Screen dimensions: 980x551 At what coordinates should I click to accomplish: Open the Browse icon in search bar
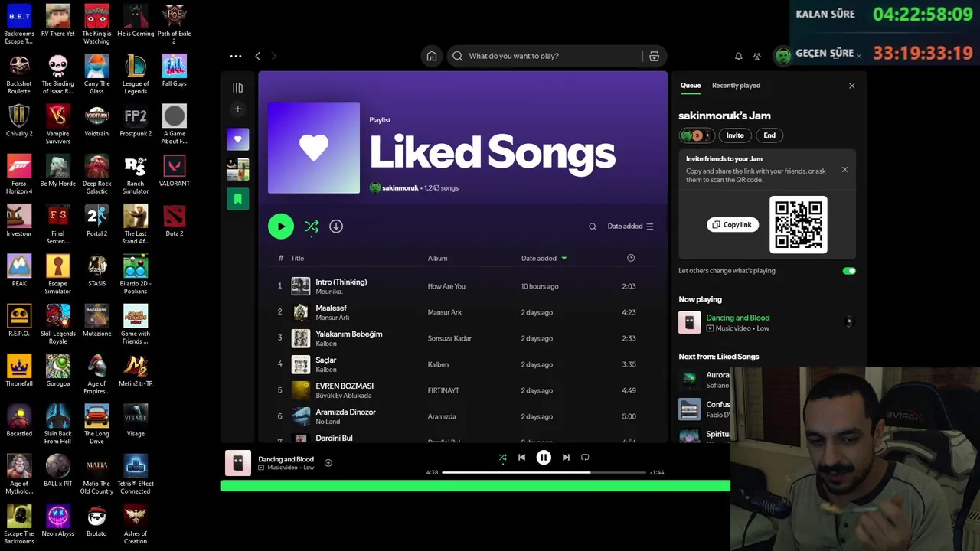click(654, 56)
